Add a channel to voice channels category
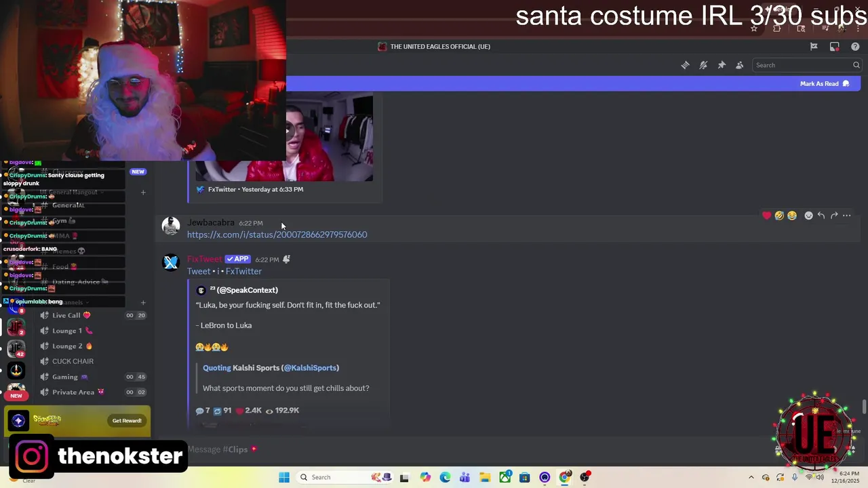Image resolution: width=868 pixels, height=488 pixels. tap(143, 302)
